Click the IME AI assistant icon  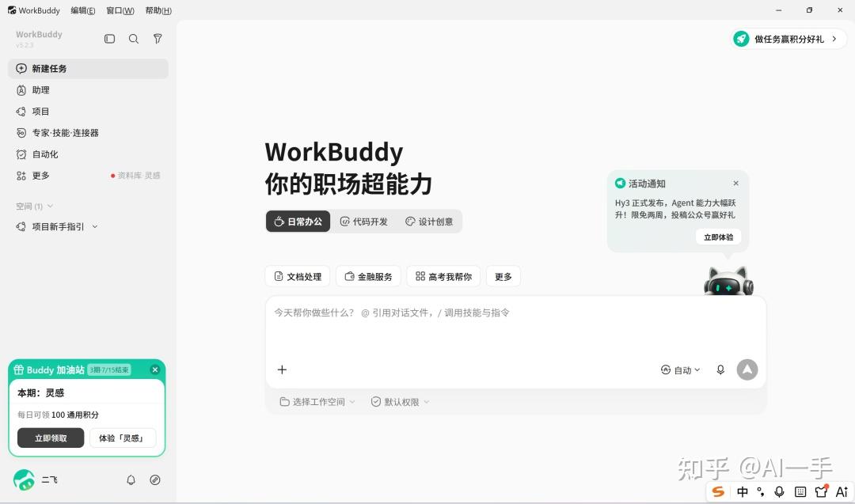(842, 492)
